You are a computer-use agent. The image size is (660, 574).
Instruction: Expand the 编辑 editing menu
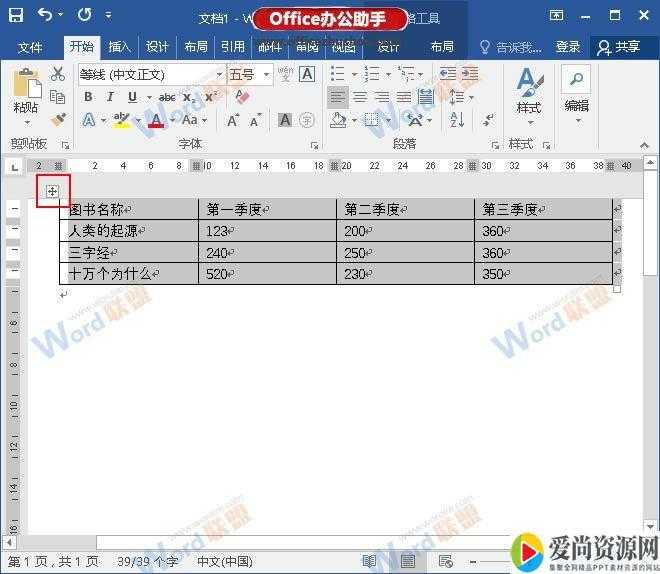pos(578,121)
